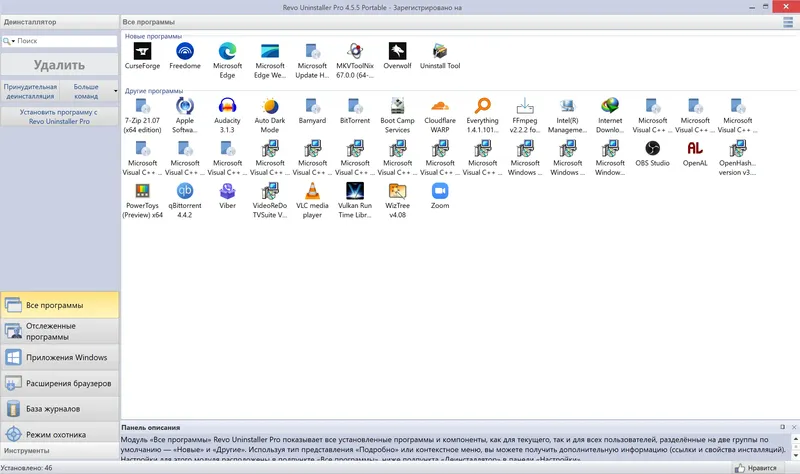This screenshot has height=474, width=800.
Task: Select the Internet Download icon
Action: [x=610, y=106]
